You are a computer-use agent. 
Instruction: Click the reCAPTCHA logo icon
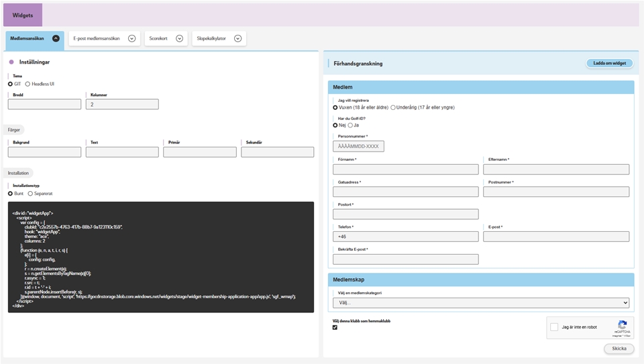[622, 324]
